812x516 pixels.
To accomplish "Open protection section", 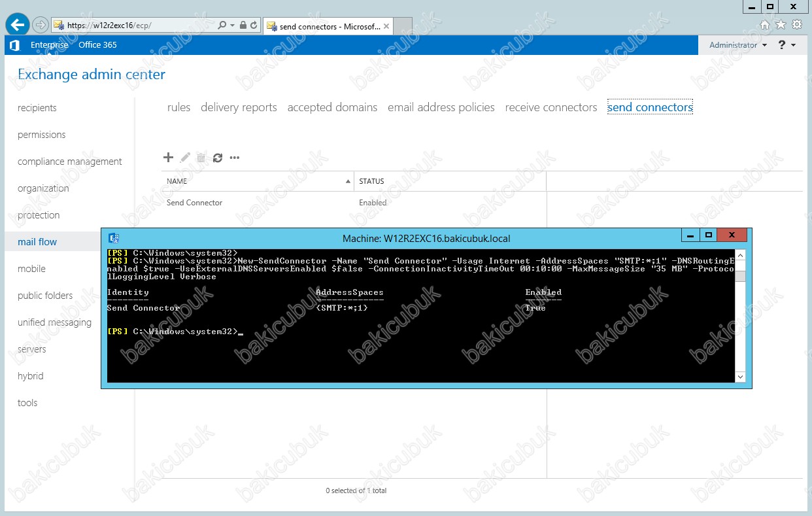I will tap(39, 215).
